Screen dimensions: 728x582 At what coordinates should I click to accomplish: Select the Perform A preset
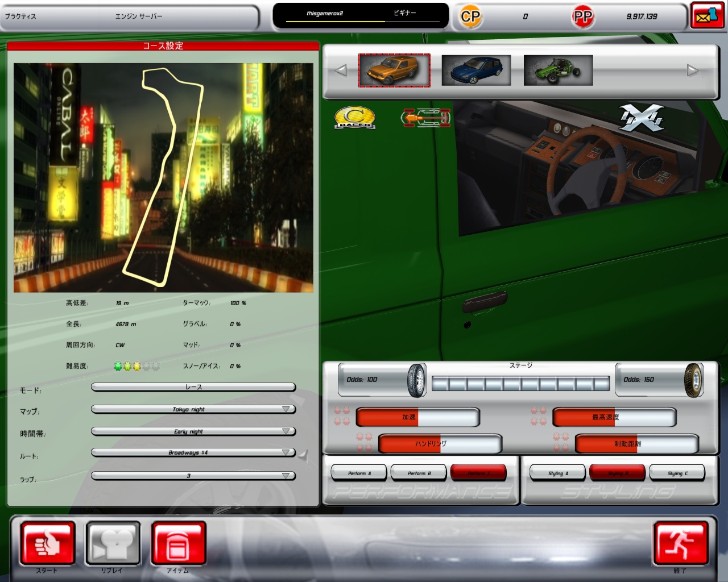(x=359, y=473)
